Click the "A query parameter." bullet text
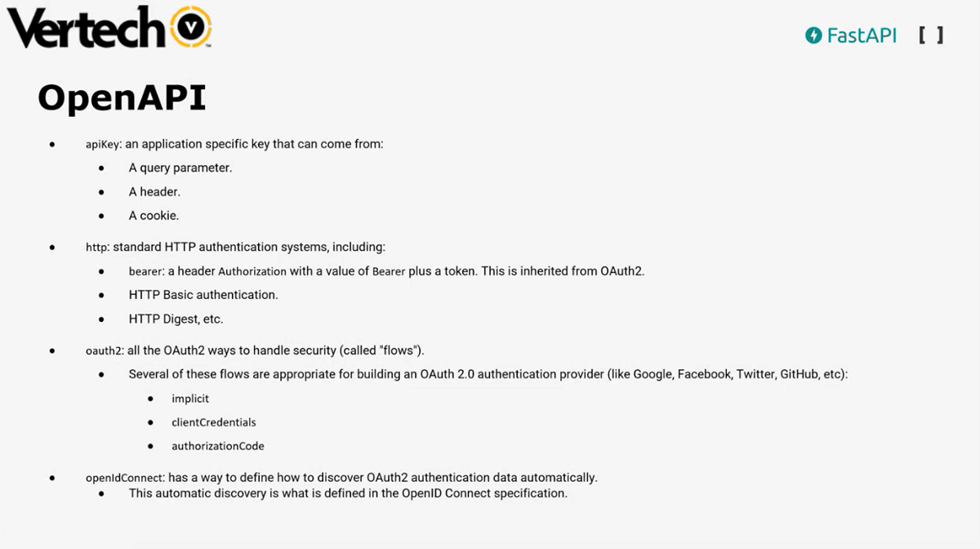Image resolution: width=980 pixels, height=549 pixels. [x=180, y=168]
